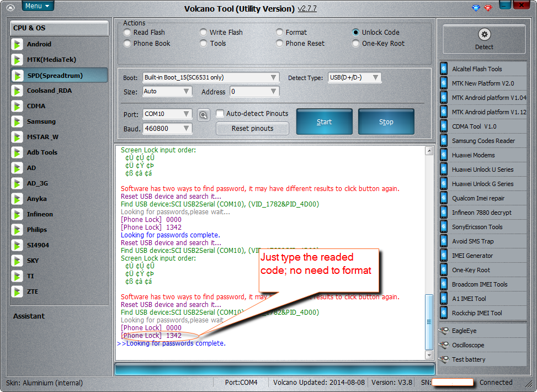This screenshot has height=392, width=537.
Task: Click the ZTE play icon
Action: [x=17, y=292]
